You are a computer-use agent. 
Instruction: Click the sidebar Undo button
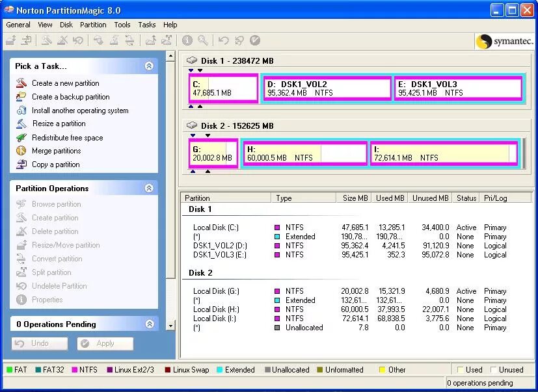pos(40,343)
